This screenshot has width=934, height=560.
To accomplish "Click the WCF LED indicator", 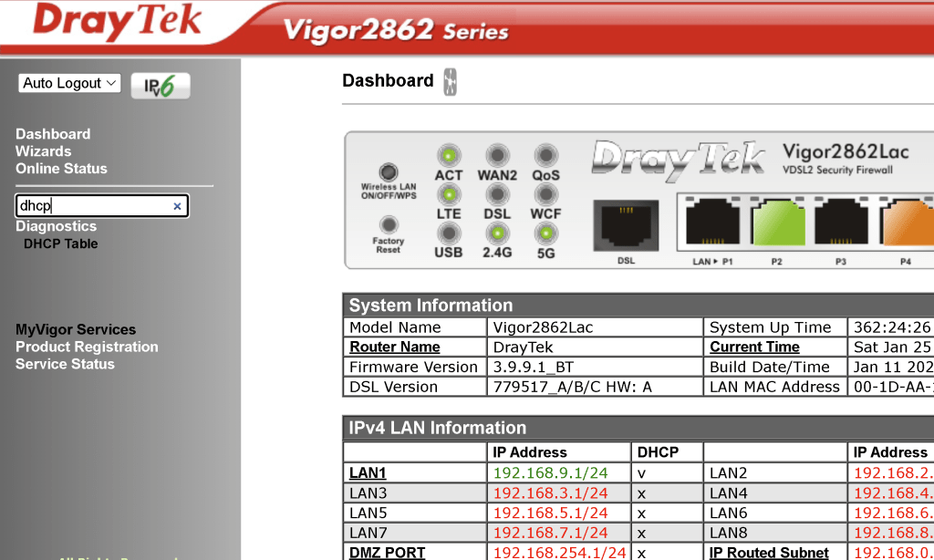I will [545, 195].
